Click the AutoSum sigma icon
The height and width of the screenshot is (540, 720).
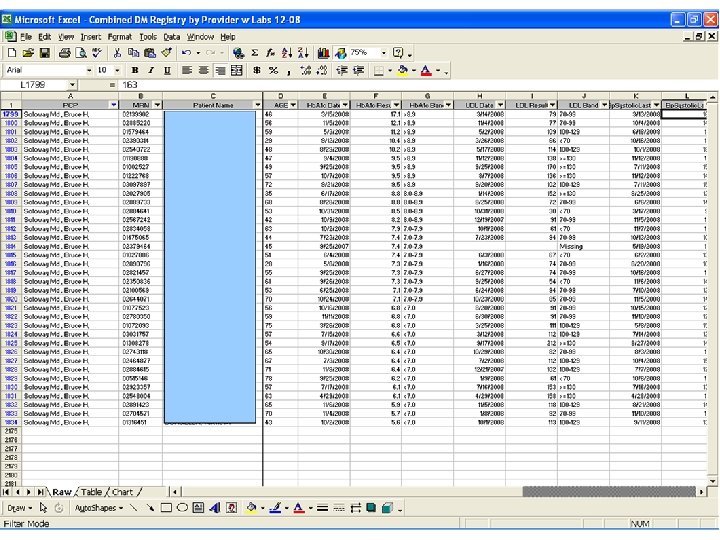coord(255,53)
